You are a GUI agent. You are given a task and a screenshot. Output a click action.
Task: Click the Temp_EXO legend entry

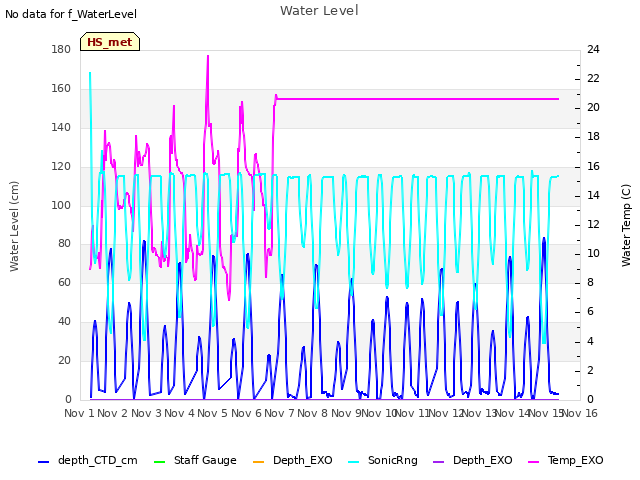pyautogui.click(x=566, y=460)
